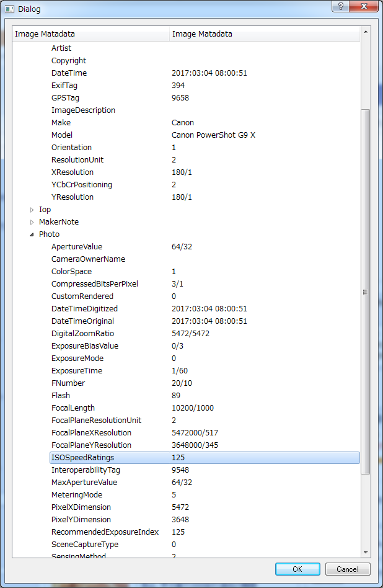Image resolution: width=383 pixels, height=588 pixels.
Task: Click the scrollbar up arrow
Action: pos(366,32)
